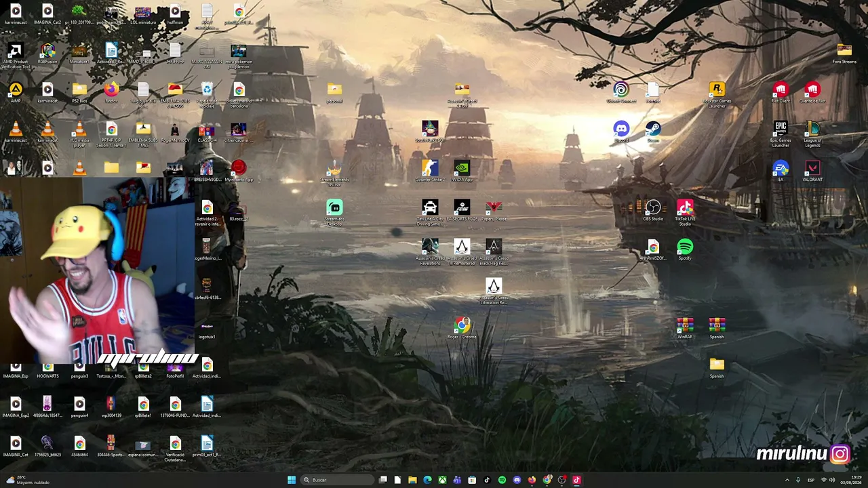Select Assassin's Creed Liberation shortcut
This screenshot has height=488, width=868.
[x=494, y=291]
